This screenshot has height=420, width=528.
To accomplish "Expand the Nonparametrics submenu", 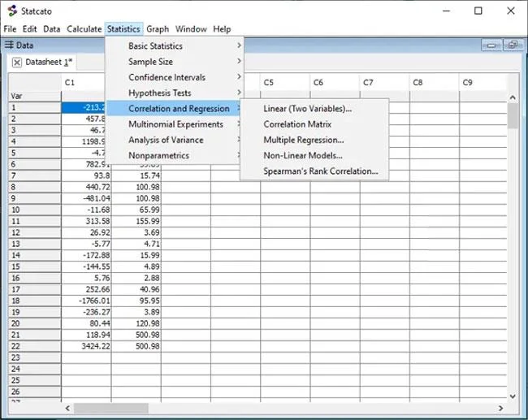I will 174,156.
